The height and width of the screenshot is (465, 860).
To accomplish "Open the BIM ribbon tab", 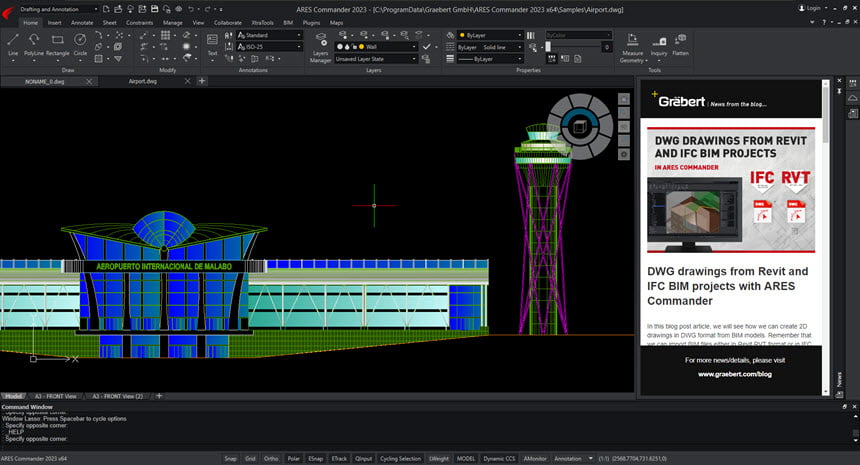I will coord(288,22).
